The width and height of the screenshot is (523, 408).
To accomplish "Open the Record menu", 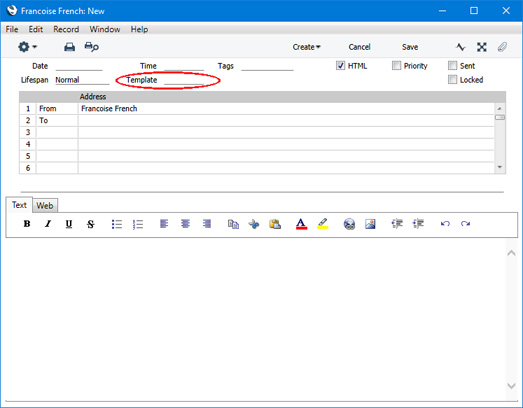I will (66, 29).
